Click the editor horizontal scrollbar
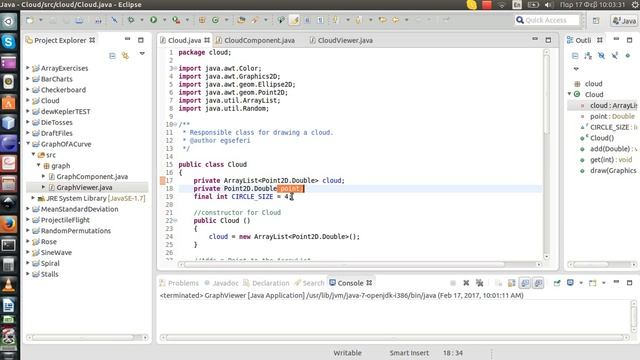 [x=344, y=264]
